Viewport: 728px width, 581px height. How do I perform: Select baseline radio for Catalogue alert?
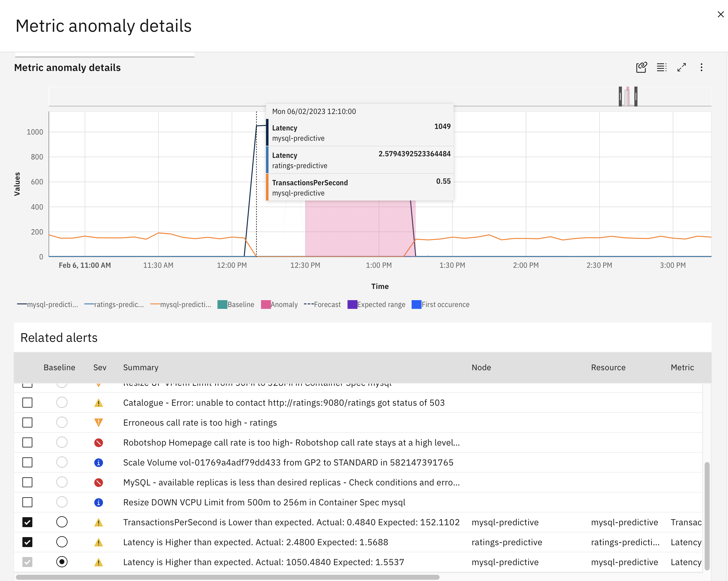[62, 402]
